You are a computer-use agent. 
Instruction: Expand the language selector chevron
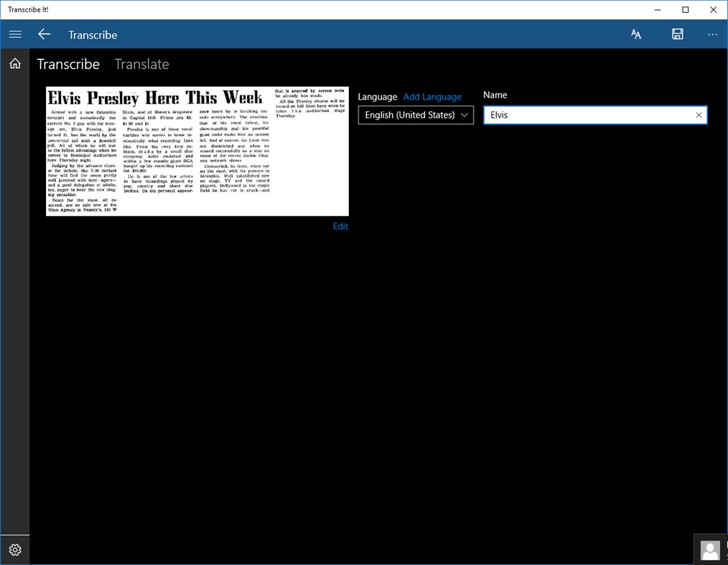[464, 115]
